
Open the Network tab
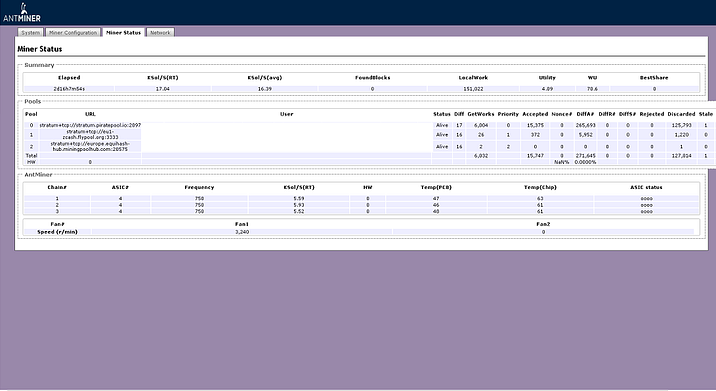point(160,32)
